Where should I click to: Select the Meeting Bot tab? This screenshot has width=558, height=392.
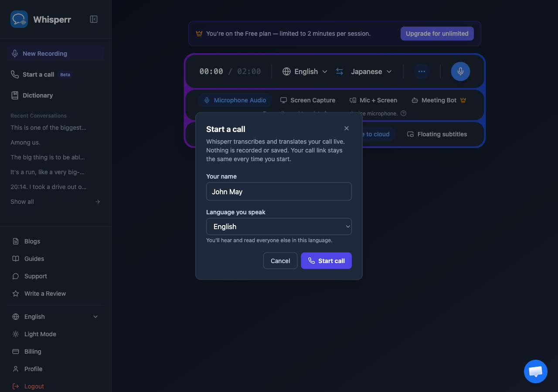pyautogui.click(x=439, y=100)
